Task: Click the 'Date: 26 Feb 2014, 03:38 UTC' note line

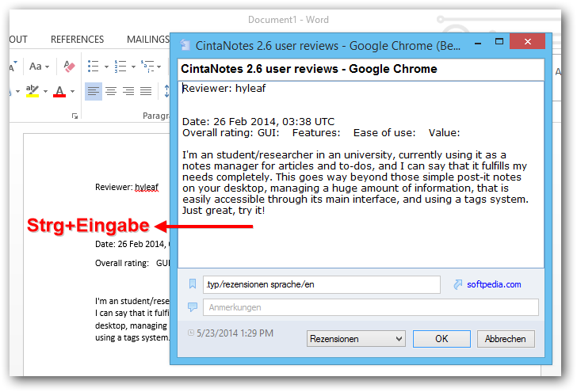Action: [258, 121]
